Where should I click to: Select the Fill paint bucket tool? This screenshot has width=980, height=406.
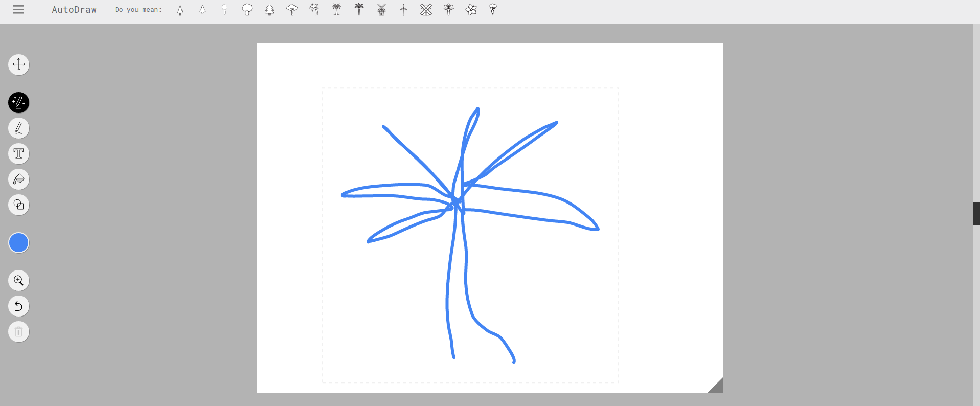click(x=19, y=179)
